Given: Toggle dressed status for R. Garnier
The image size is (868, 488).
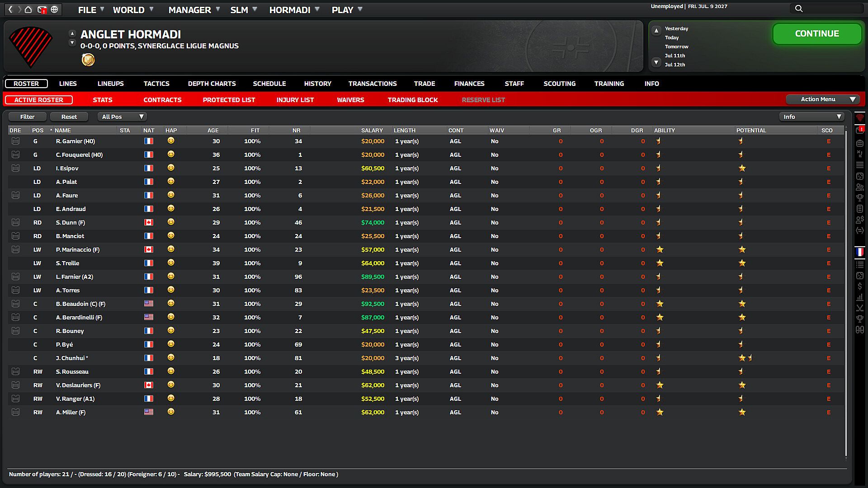Looking at the screenshot, I should [15, 141].
